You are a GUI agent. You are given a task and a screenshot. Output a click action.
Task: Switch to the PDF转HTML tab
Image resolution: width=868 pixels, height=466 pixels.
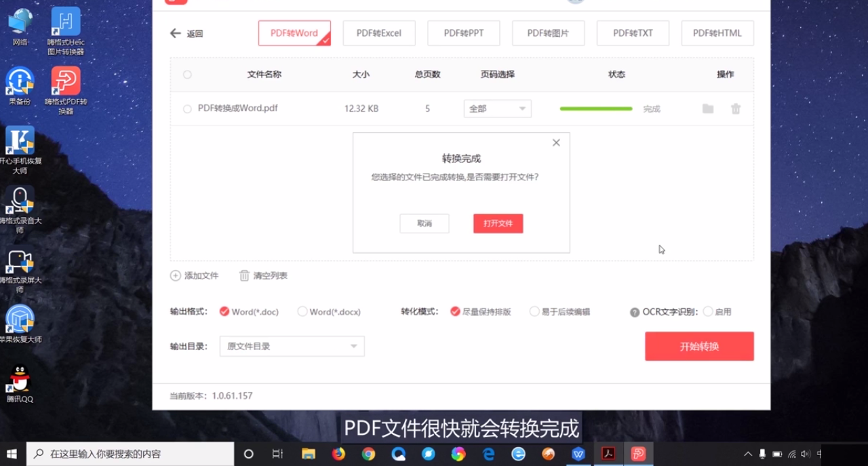717,33
